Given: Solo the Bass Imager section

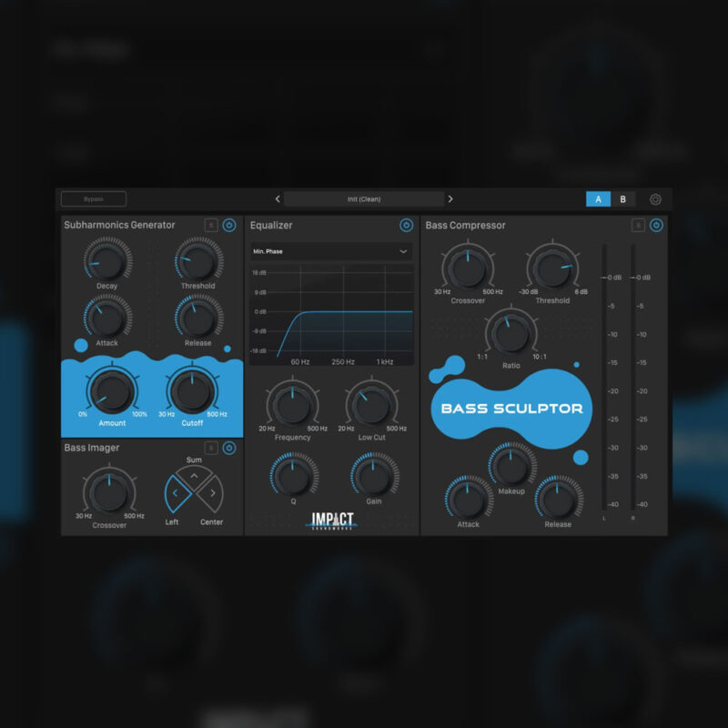Looking at the screenshot, I should pos(211,448).
